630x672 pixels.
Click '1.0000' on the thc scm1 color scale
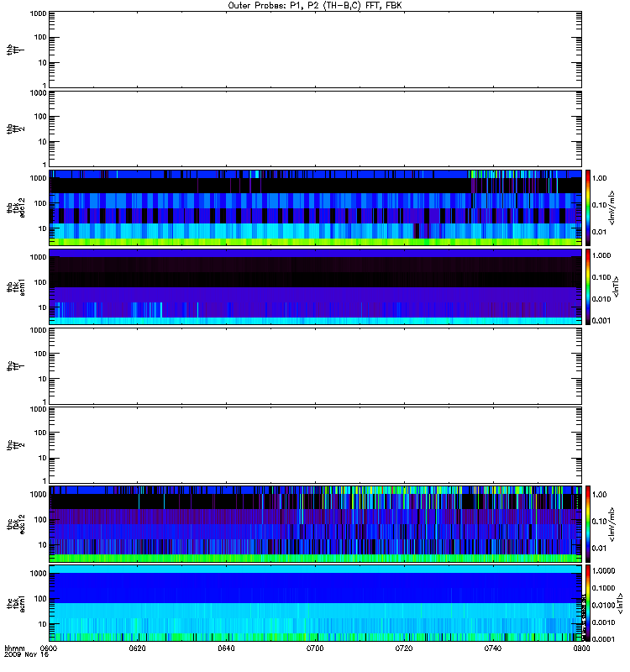point(603,571)
